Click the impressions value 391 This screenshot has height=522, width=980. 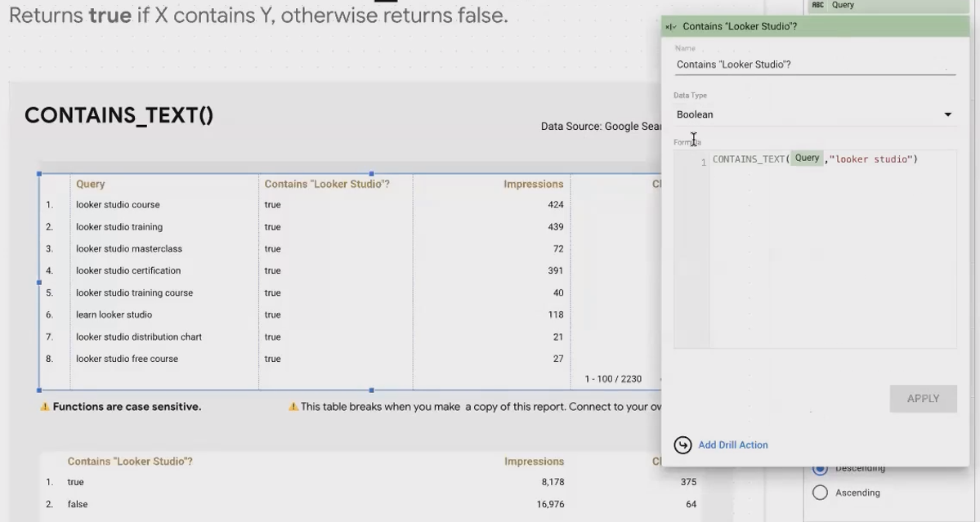click(556, 270)
